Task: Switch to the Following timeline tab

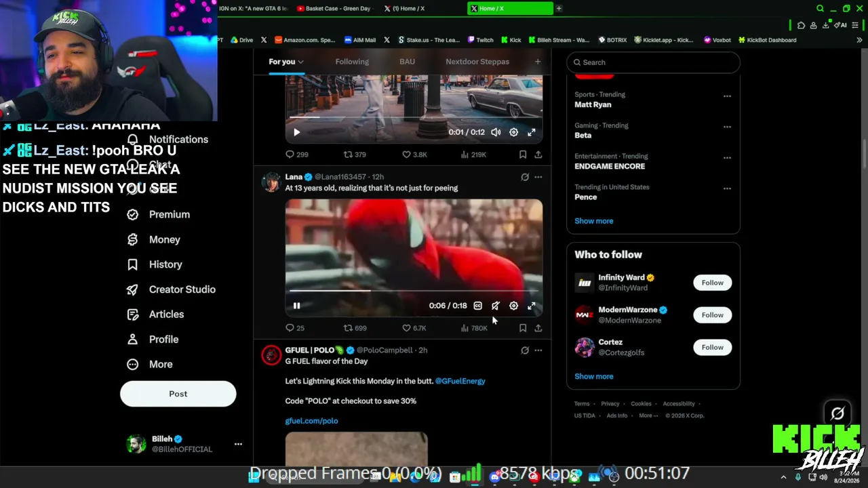Action: [x=352, y=62]
